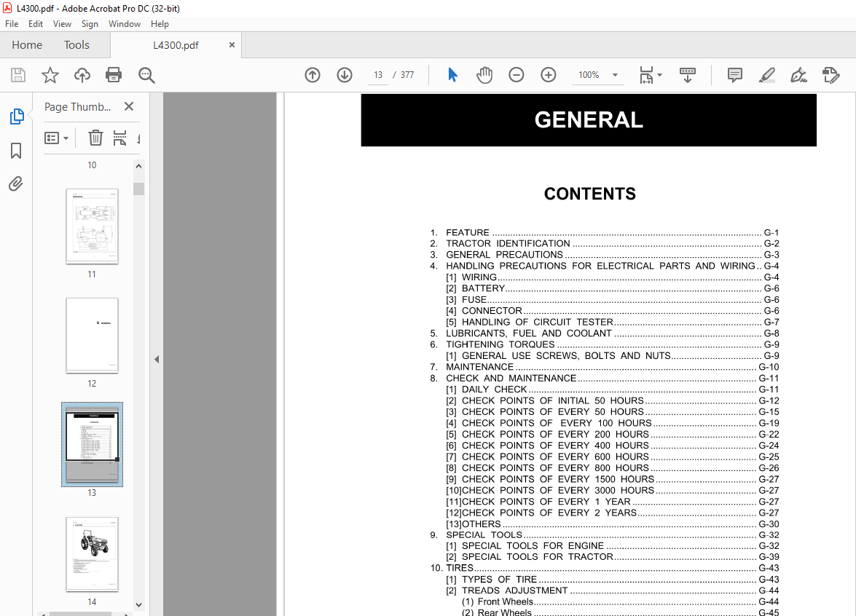The image size is (856, 616).
Task: Close the Page Thumbnails panel
Action: [129, 106]
